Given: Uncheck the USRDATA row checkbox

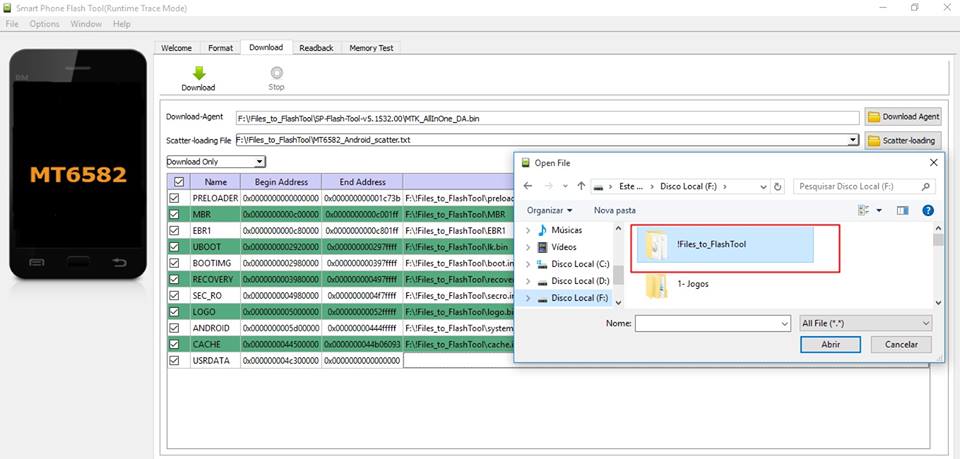Looking at the screenshot, I should coord(174,360).
